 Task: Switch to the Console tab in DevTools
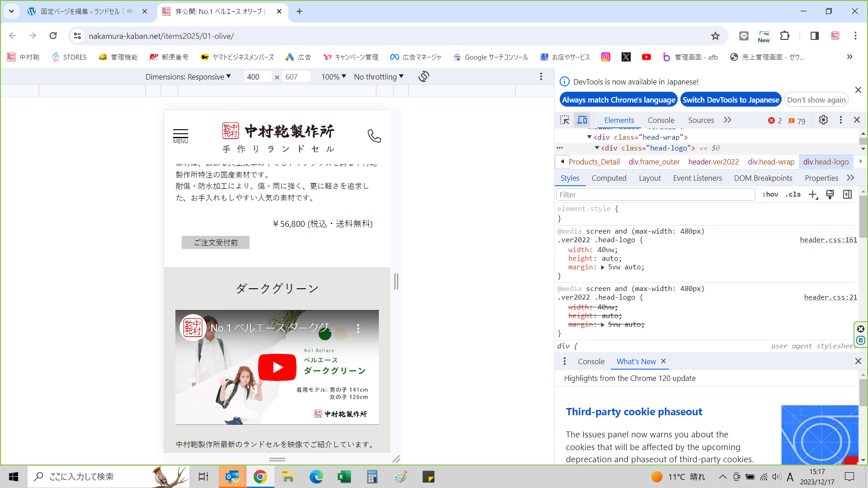[660, 120]
